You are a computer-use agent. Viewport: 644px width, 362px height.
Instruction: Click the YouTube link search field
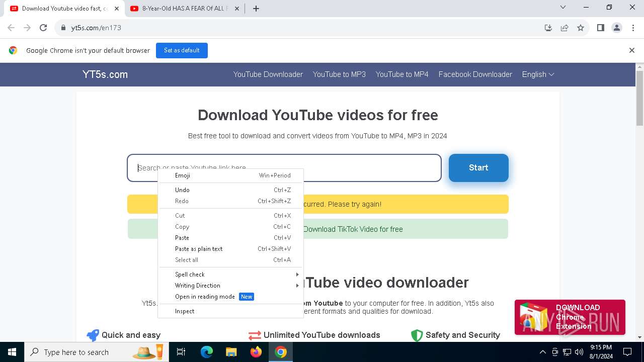[284, 168]
